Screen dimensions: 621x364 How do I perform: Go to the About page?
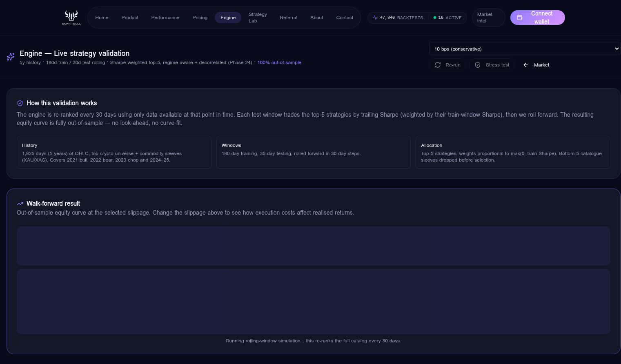317,18
